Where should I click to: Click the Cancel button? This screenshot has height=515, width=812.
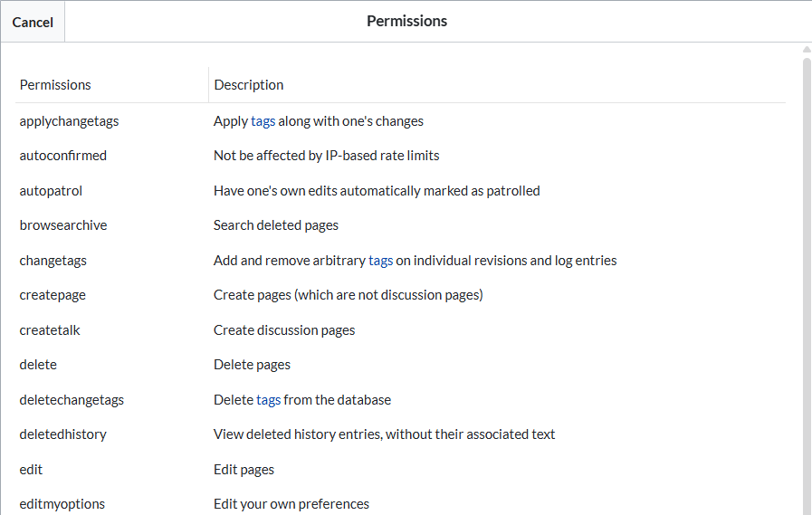tap(33, 22)
